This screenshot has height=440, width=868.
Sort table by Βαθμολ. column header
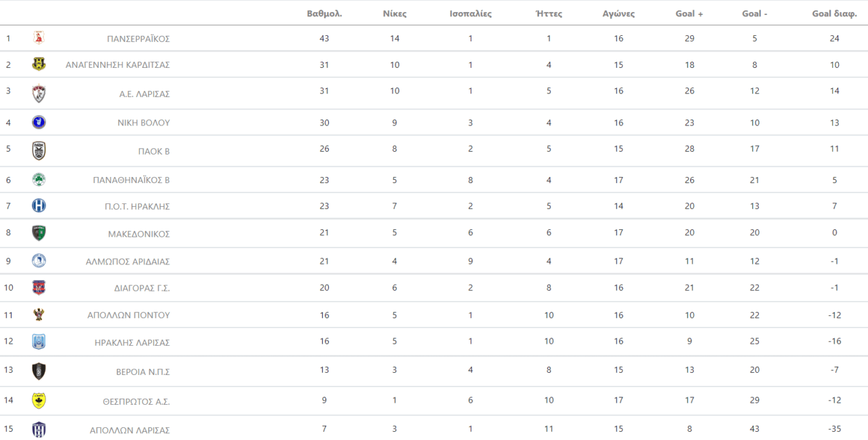(x=324, y=14)
